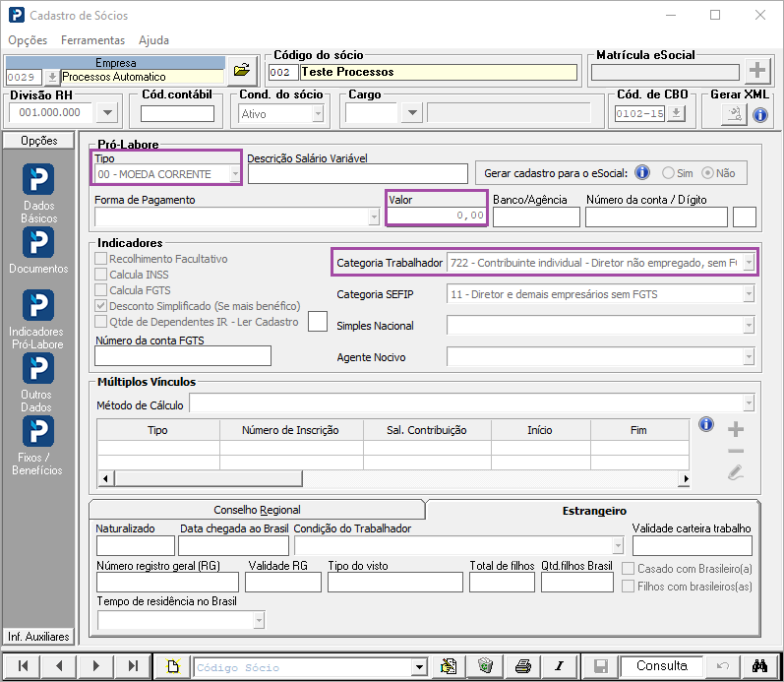784x682 pixels.
Task: Click the Inf. Auxiliares button
Action: click(x=38, y=636)
